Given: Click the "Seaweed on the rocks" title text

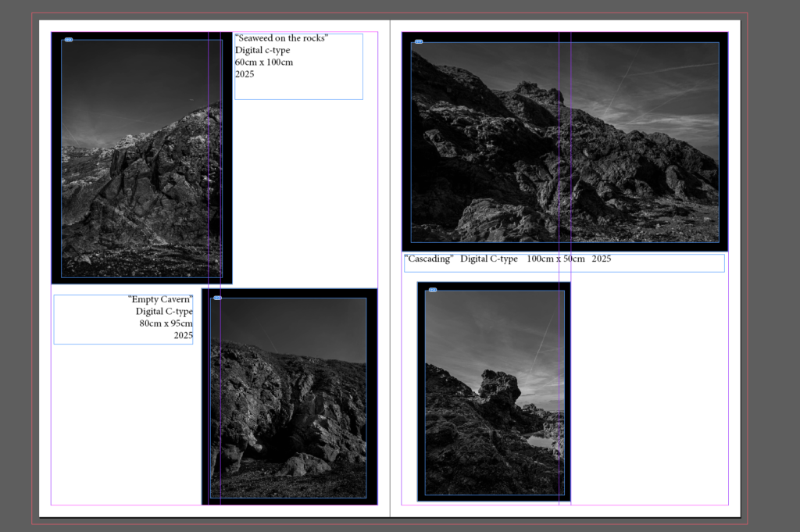Looking at the screenshot, I should pyautogui.click(x=281, y=38).
